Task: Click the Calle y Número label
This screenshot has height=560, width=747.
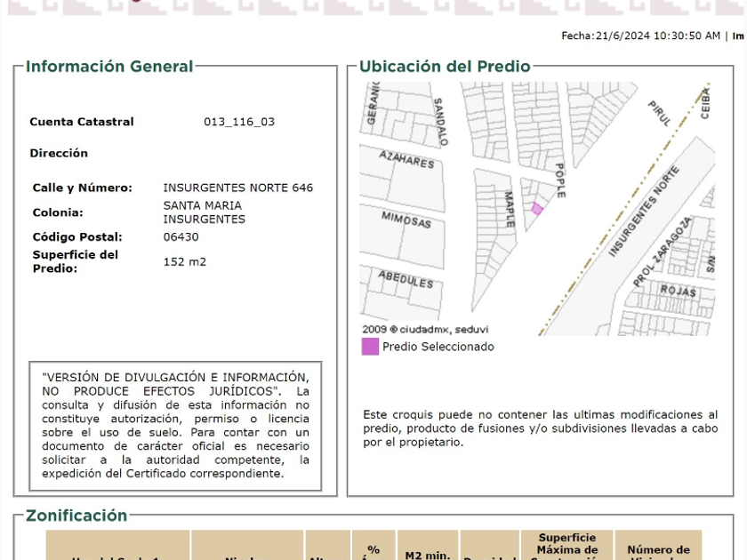Action: [83, 188]
